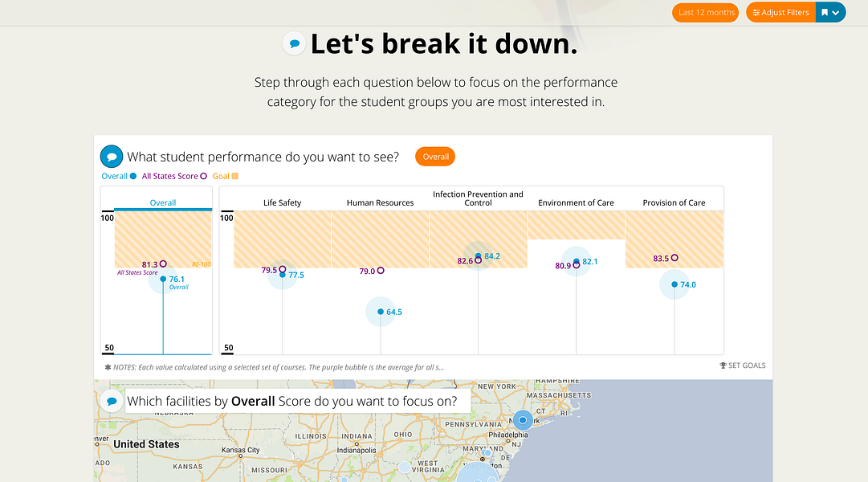This screenshot has height=482, width=868.
Task: Select the Life Safety category column
Action: pyautogui.click(x=282, y=202)
